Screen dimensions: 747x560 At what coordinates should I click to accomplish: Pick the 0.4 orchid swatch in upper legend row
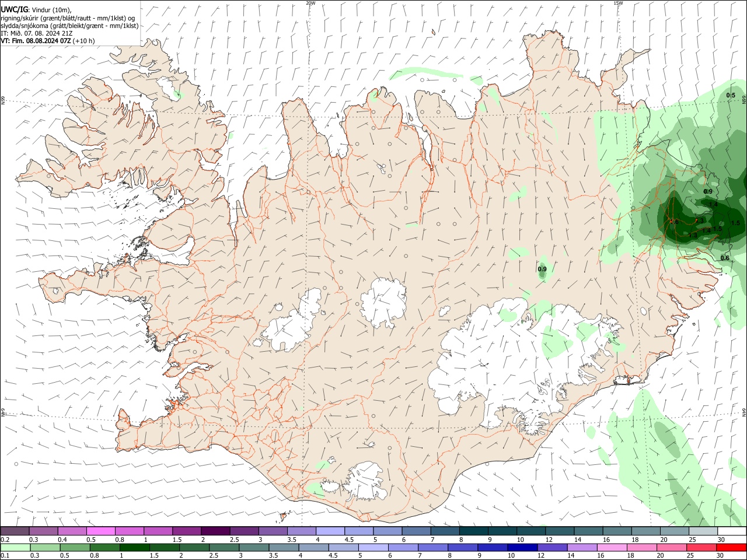tap(72, 531)
